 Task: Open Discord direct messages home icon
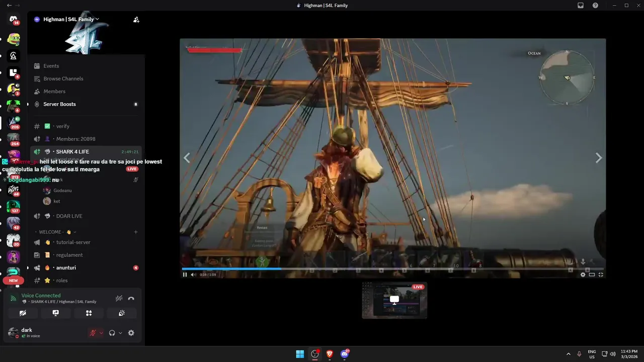[14, 19]
